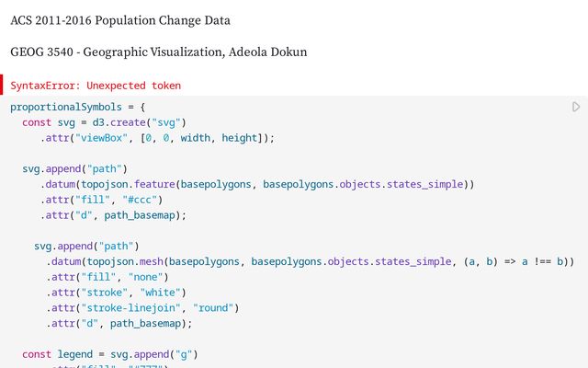Click the red error bar beside SyntaxError
Screen dimensions: 588x368
pos(3,86)
